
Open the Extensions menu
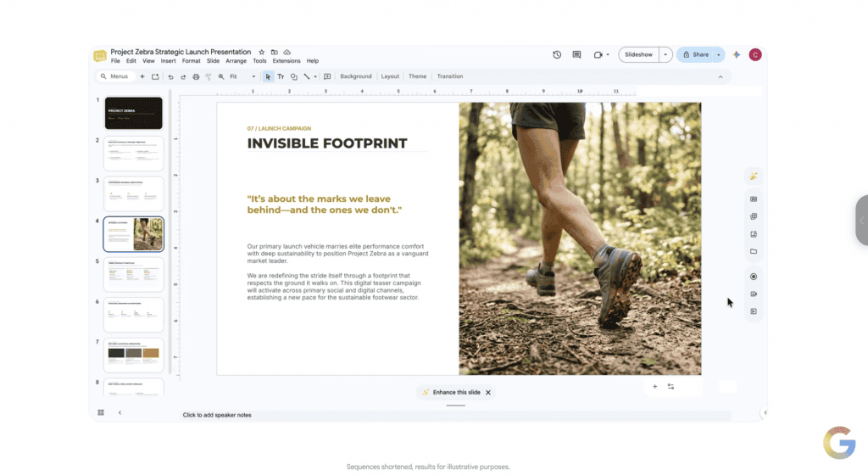click(x=287, y=61)
